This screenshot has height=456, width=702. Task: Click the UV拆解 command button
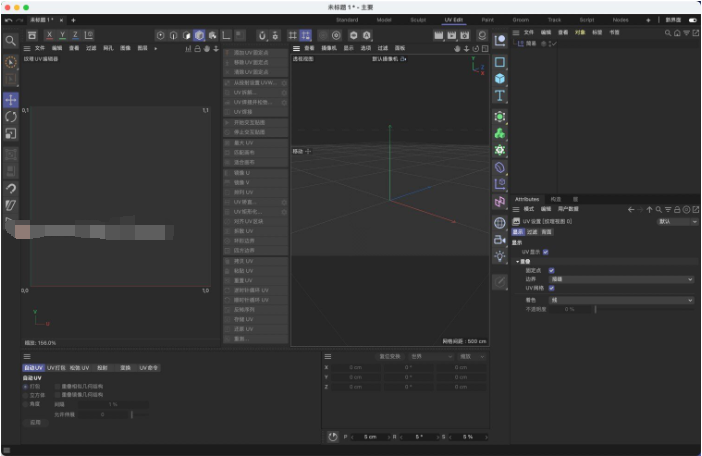click(x=256, y=93)
